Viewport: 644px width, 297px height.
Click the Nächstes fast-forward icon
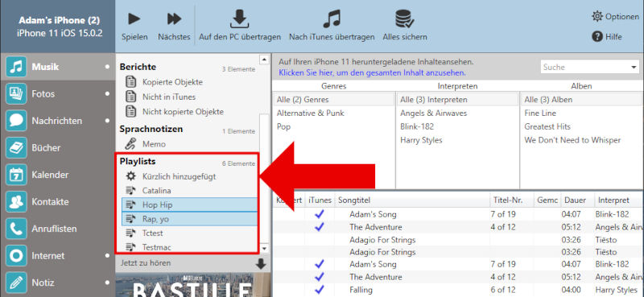pyautogui.click(x=174, y=19)
